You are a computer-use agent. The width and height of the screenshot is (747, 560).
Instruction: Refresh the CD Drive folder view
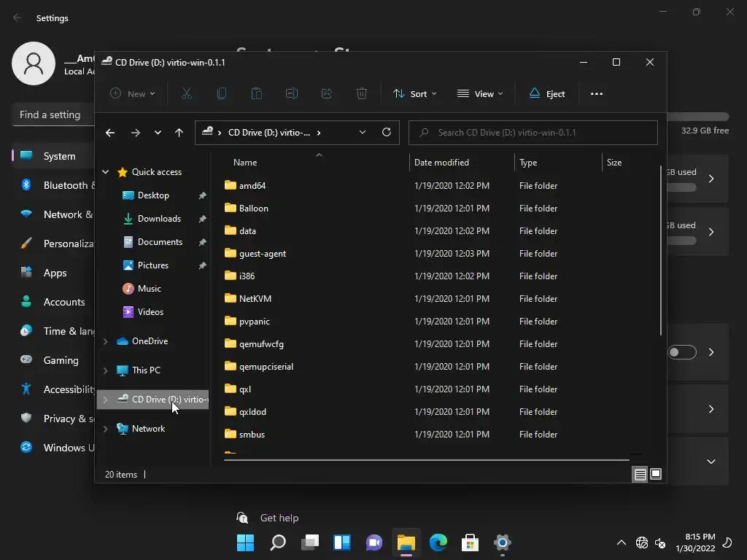coord(387,133)
